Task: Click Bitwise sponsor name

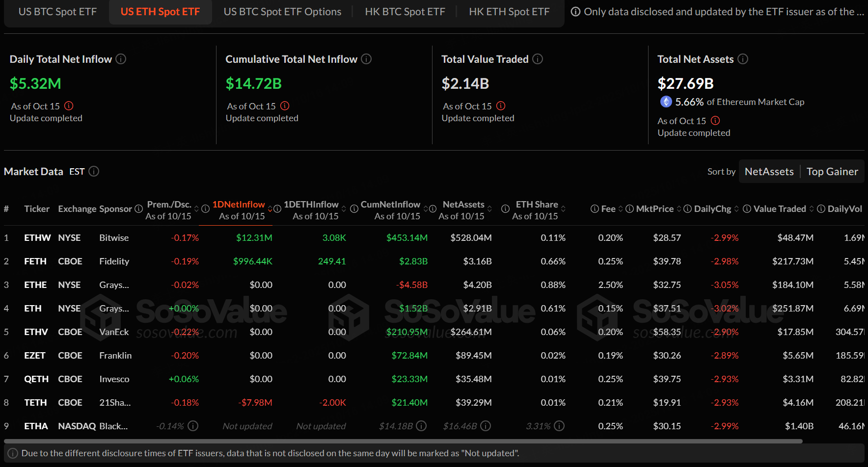Action: 114,237
